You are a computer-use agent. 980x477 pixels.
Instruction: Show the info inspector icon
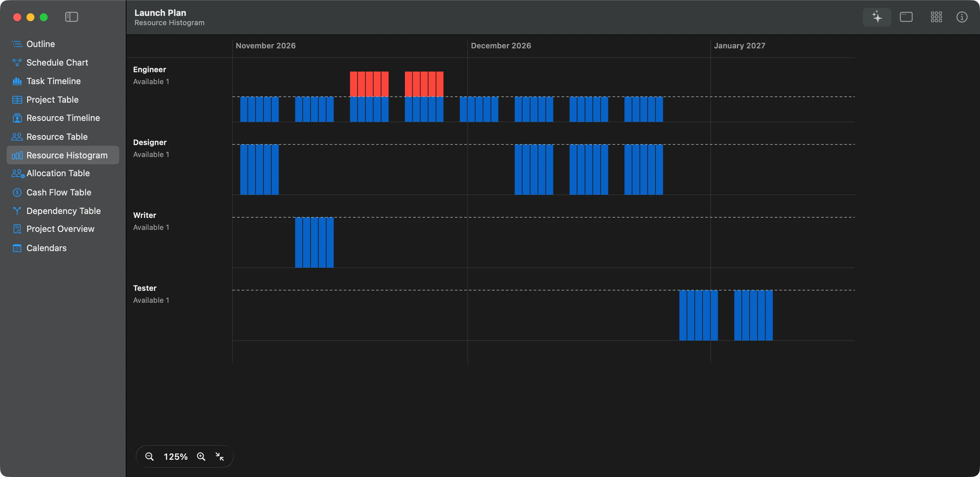click(962, 17)
